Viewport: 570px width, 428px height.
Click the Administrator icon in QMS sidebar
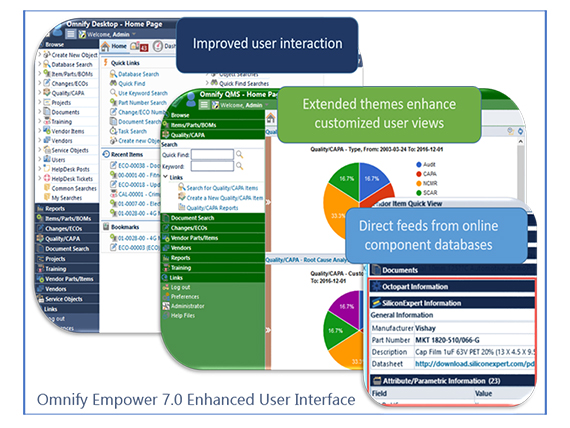coord(166,306)
